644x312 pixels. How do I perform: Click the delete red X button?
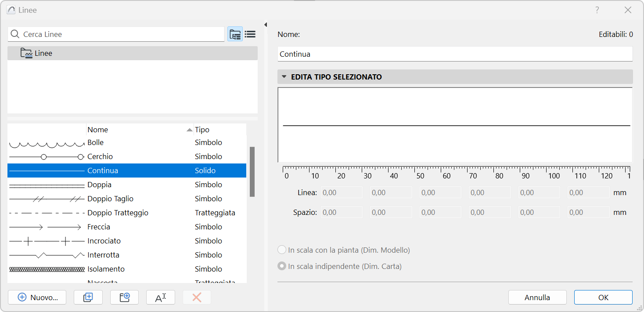pos(197,297)
